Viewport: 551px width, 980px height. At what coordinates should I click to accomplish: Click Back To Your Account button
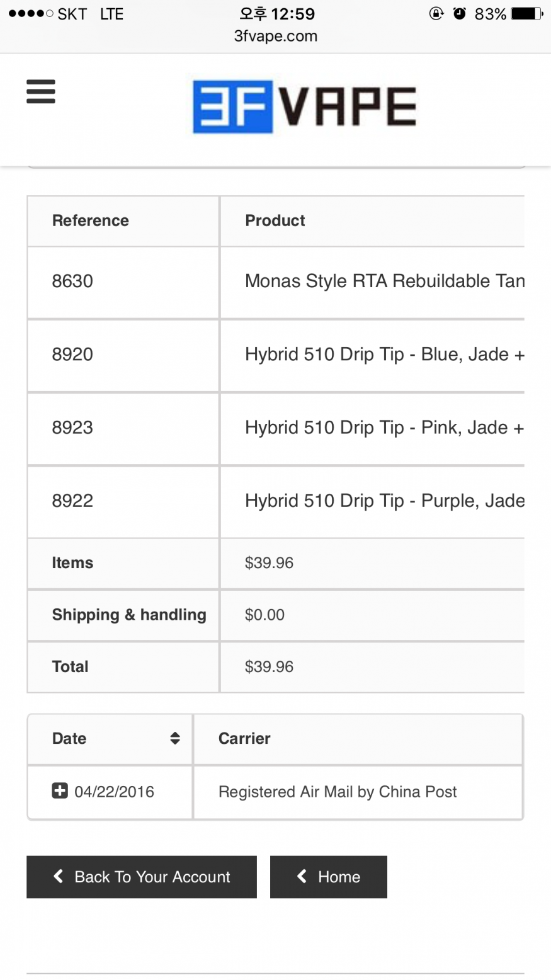pyautogui.click(x=142, y=877)
